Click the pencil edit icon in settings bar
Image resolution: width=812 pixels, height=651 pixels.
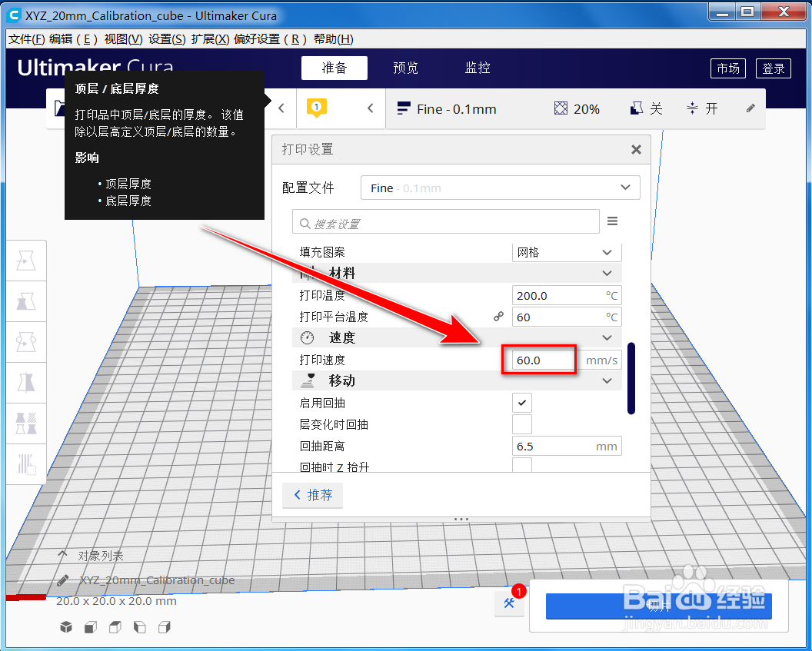coord(750,108)
